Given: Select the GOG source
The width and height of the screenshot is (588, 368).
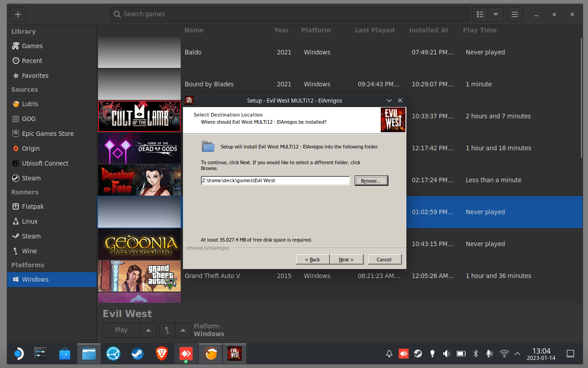Looking at the screenshot, I should tap(52, 119).
